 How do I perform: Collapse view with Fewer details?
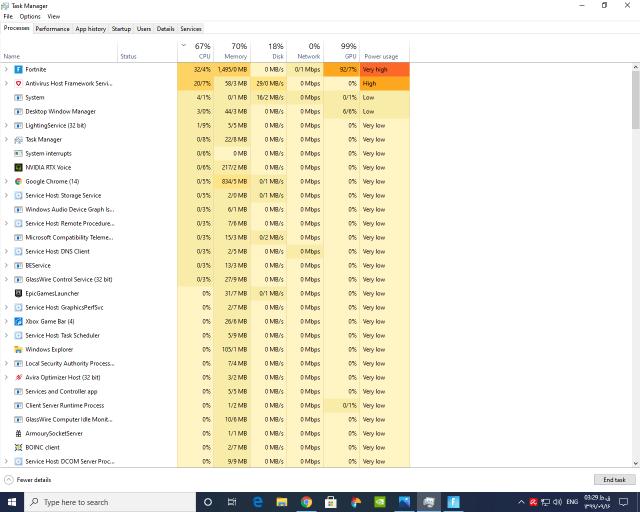point(28,480)
